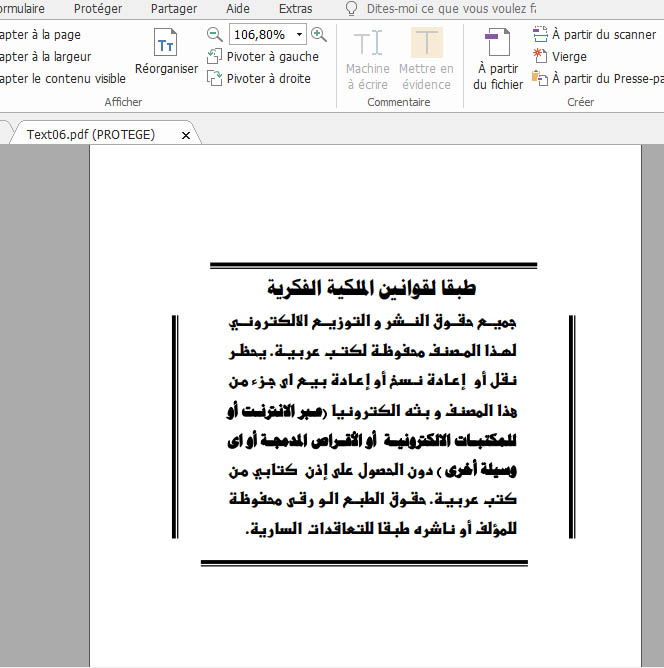Choose Adapter à la largeur

(x=45, y=56)
